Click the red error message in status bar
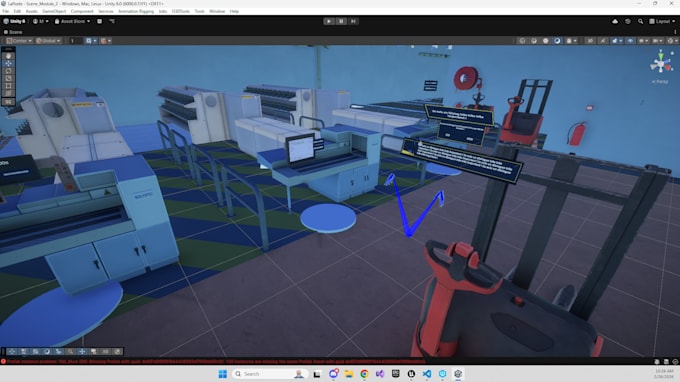Screen dimensions: 680x382 click(x=216, y=361)
